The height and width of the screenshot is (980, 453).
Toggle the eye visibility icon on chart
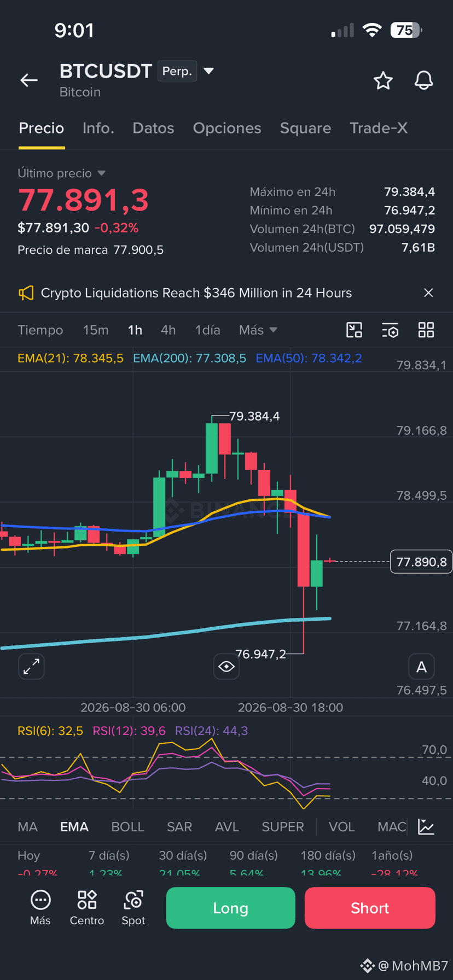226,666
